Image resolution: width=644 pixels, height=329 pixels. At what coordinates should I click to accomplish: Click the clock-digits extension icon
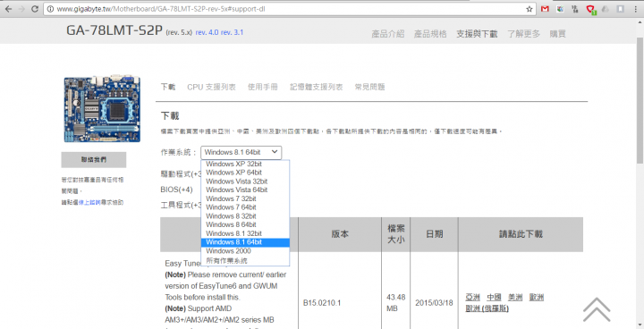coord(575,9)
